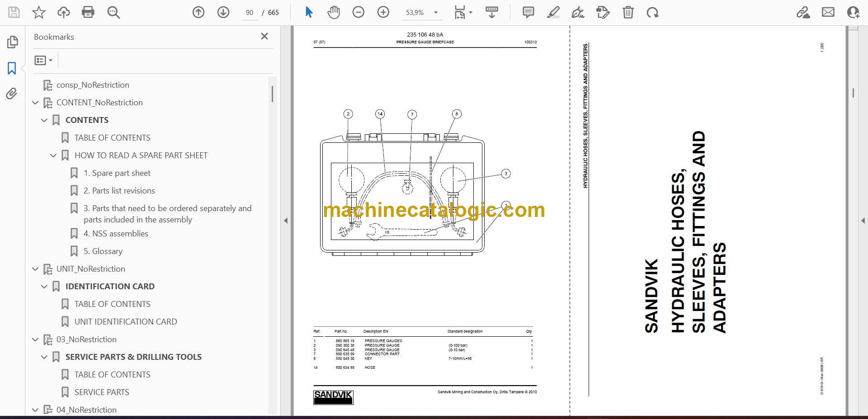Add a sticky note comment
868x419 pixels.
point(528,12)
